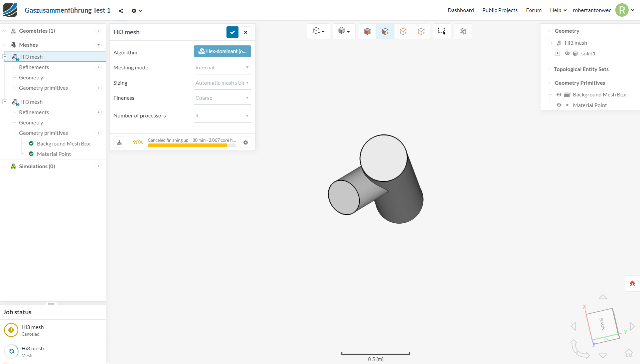Click the mesh job stop button
The image size is (640, 364).
coord(246,142)
